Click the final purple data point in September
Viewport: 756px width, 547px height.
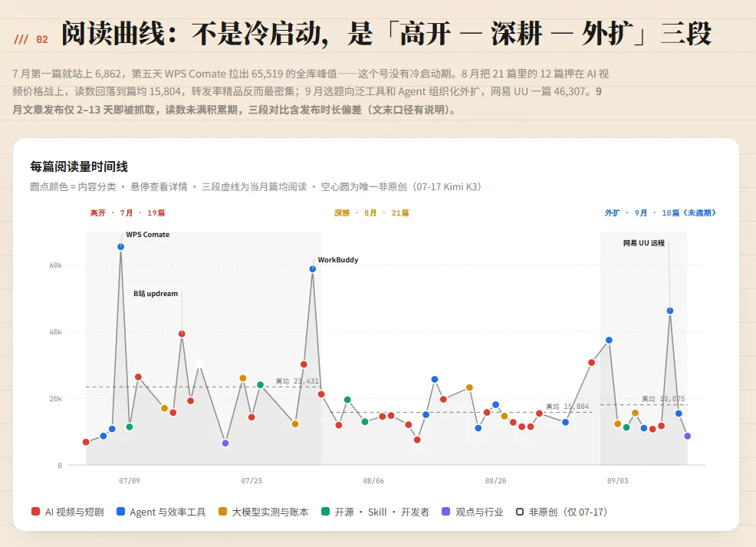click(688, 436)
